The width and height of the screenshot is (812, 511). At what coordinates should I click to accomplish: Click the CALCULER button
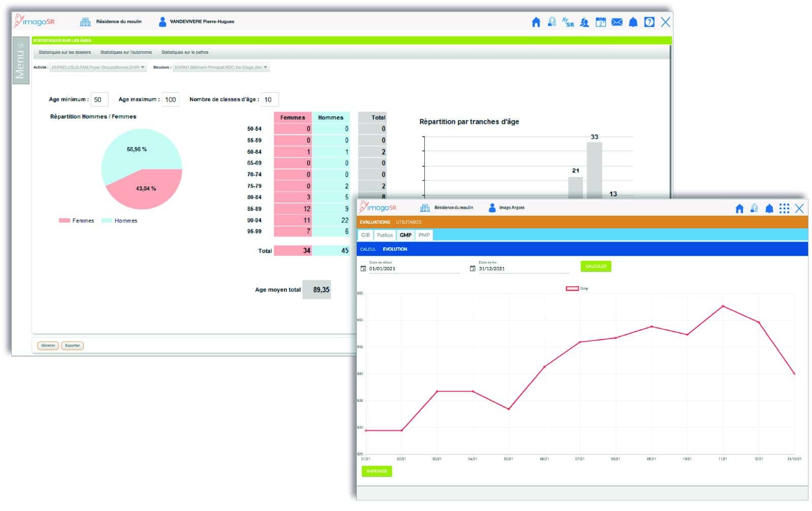tap(596, 266)
